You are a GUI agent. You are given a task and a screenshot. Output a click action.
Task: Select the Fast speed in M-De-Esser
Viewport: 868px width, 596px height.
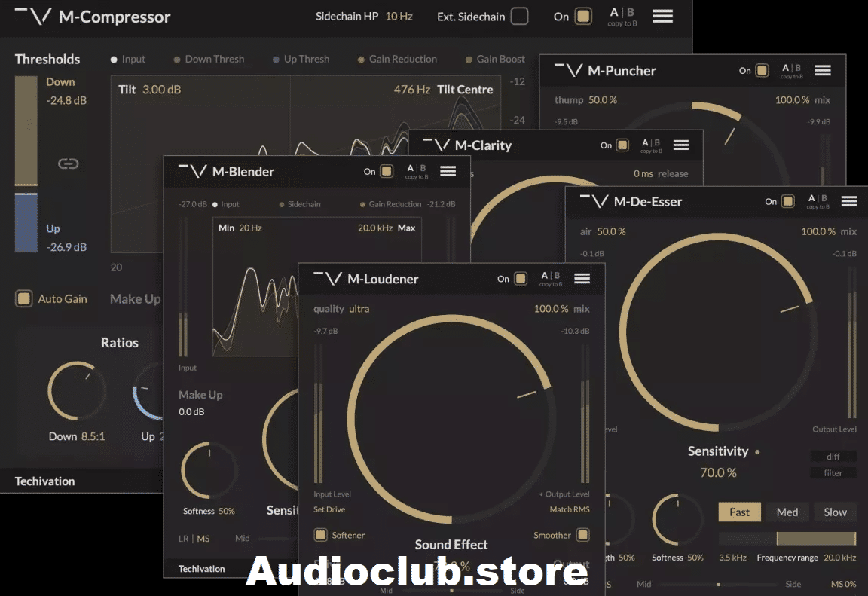tap(740, 512)
